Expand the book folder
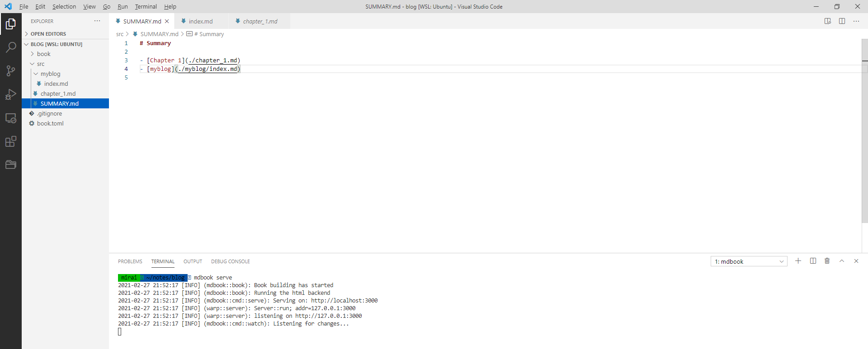 65,54
